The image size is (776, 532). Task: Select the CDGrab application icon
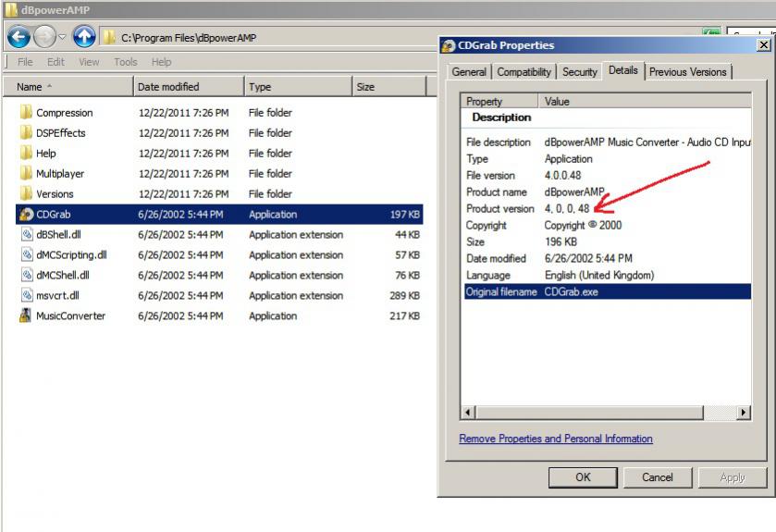click(27, 215)
